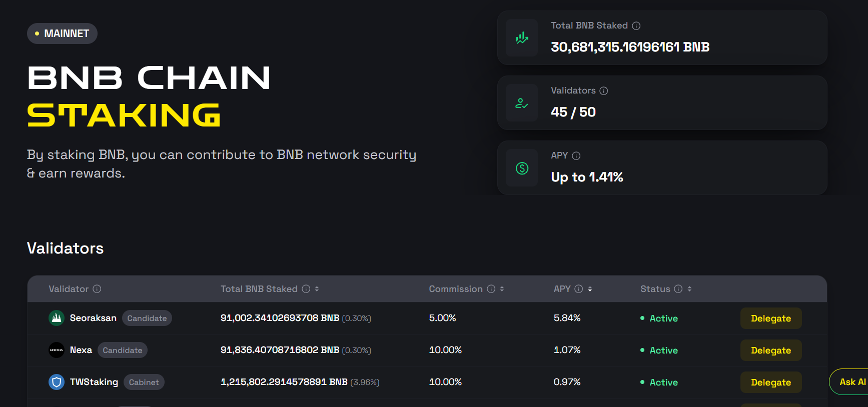Sort table by APY arrows
Image resolution: width=868 pixels, height=407 pixels.
click(x=590, y=288)
